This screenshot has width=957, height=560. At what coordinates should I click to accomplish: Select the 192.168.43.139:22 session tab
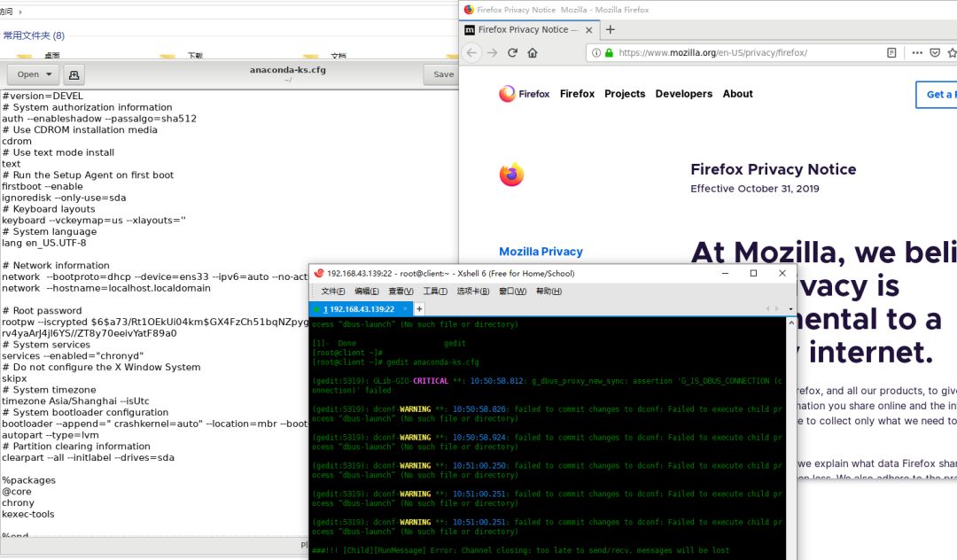point(361,309)
